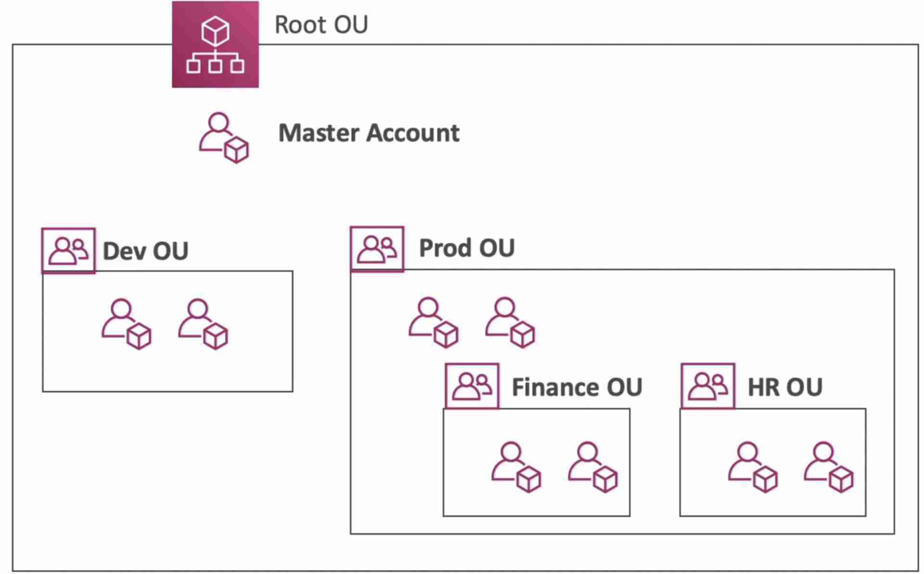The height and width of the screenshot is (574, 924).
Task: Click the Dev OU group icon
Action: coord(68,251)
